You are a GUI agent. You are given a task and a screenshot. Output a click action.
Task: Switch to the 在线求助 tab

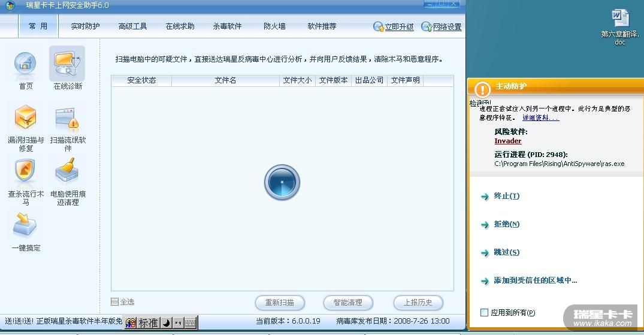point(180,26)
